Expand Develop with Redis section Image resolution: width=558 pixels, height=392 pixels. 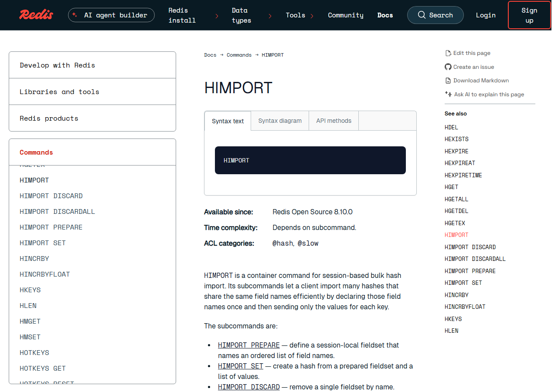coord(92,65)
